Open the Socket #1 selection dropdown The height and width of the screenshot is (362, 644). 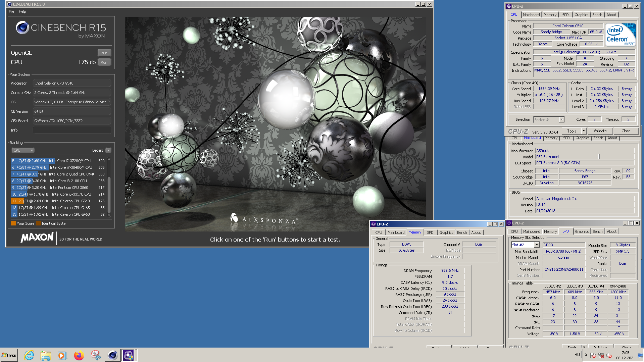click(549, 120)
